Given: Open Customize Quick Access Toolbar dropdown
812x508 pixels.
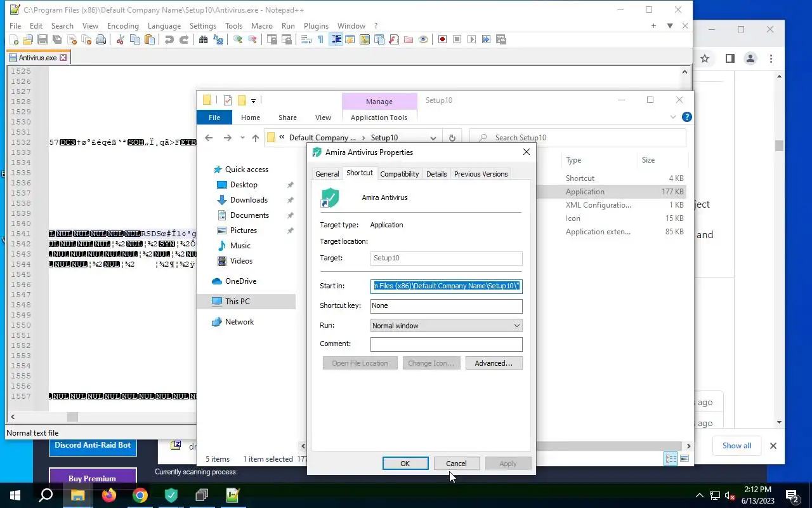Looking at the screenshot, I should [x=253, y=100].
